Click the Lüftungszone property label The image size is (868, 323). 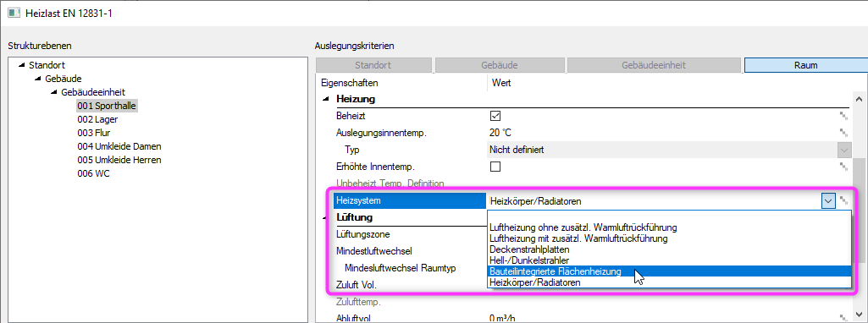click(x=362, y=234)
